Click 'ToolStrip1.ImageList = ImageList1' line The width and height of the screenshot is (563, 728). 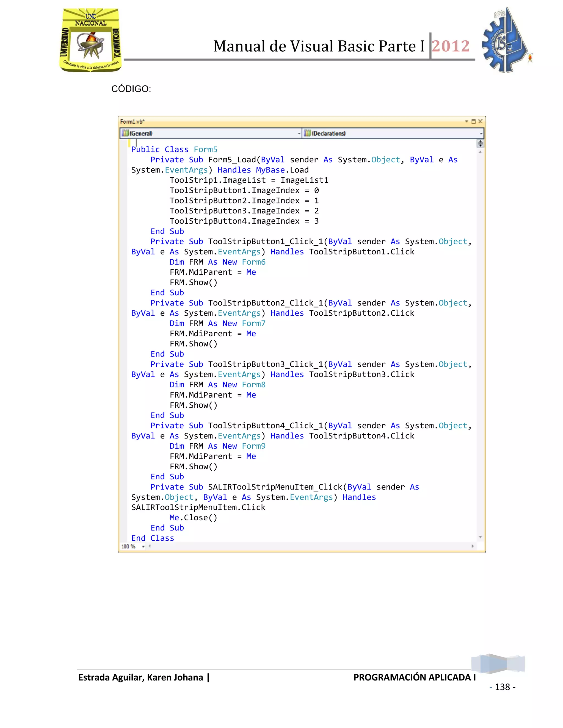[x=249, y=180]
